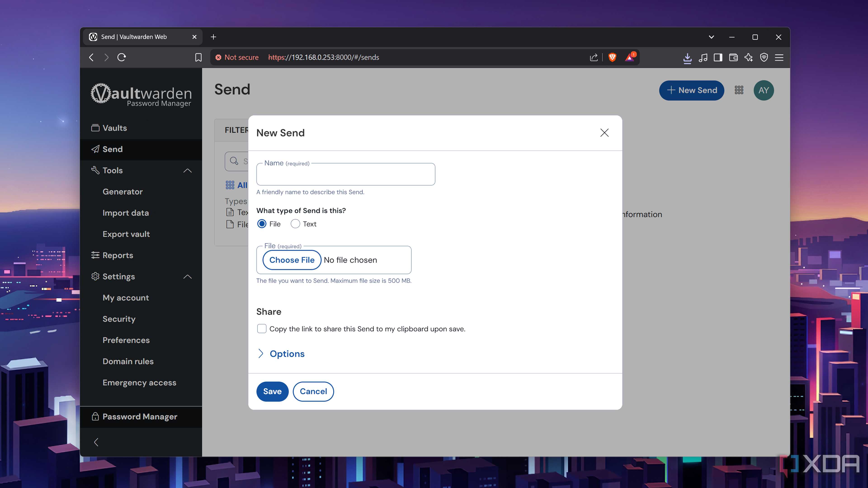868x488 pixels.
Task: Open the Generator tool
Action: tap(123, 192)
